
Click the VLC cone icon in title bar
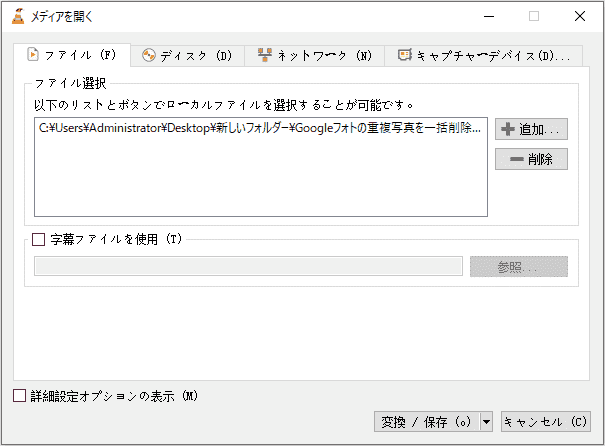(x=18, y=16)
